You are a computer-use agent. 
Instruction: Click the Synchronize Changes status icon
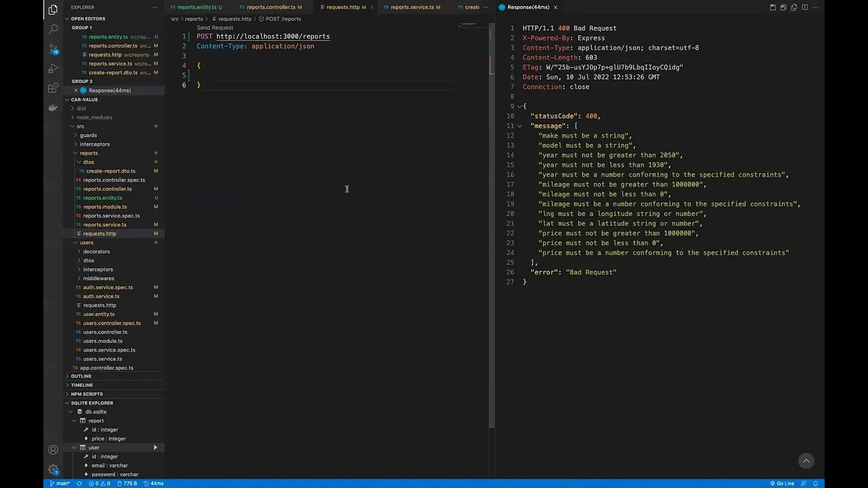pyautogui.click(x=79, y=483)
